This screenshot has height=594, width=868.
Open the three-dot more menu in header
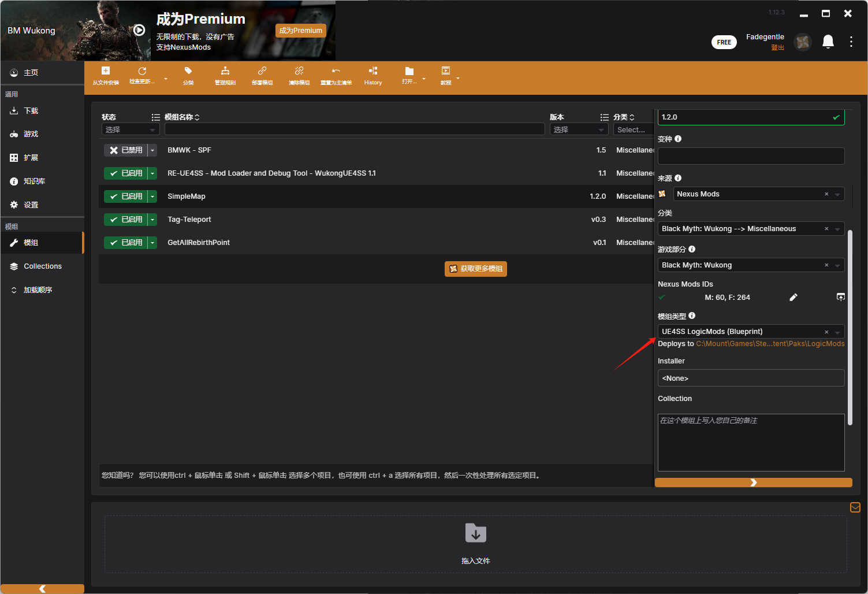point(851,42)
